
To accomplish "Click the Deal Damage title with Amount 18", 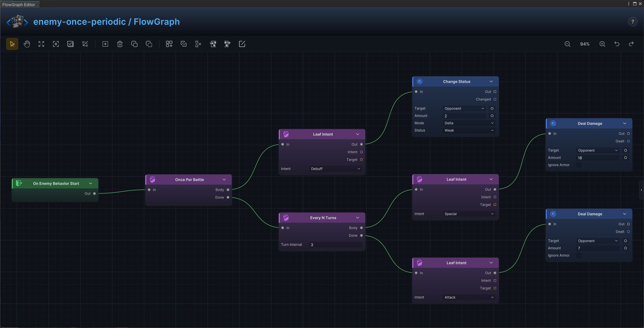I will [590, 123].
